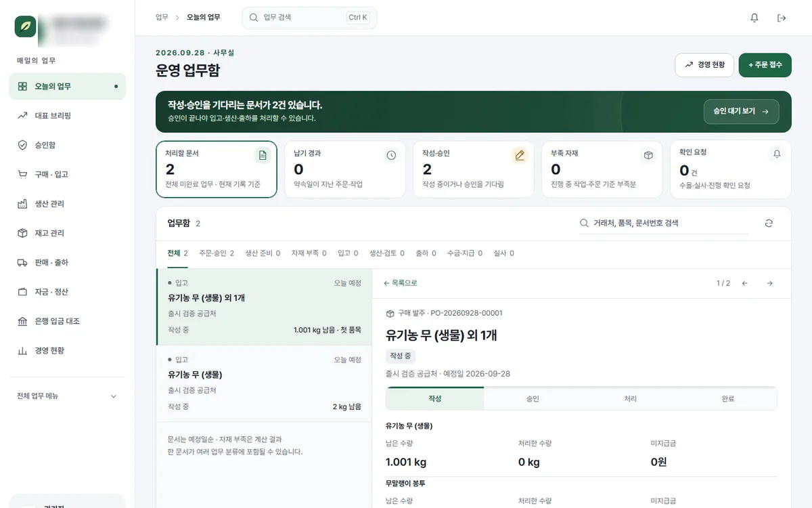Click 무말랭이 봉투 item heading
Image resolution: width=812 pixels, height=508 pixels.
click(405, 484)
